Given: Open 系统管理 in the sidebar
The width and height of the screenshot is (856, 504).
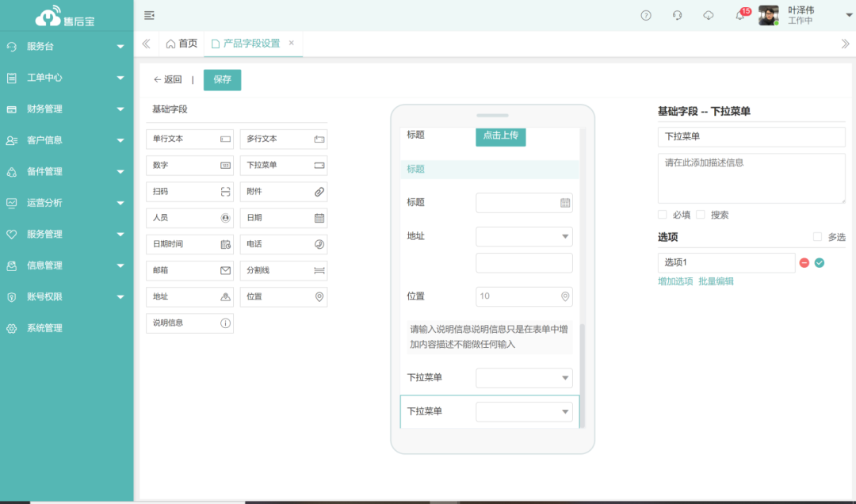Looking at the screenshot, I should (x=44, y=328).
